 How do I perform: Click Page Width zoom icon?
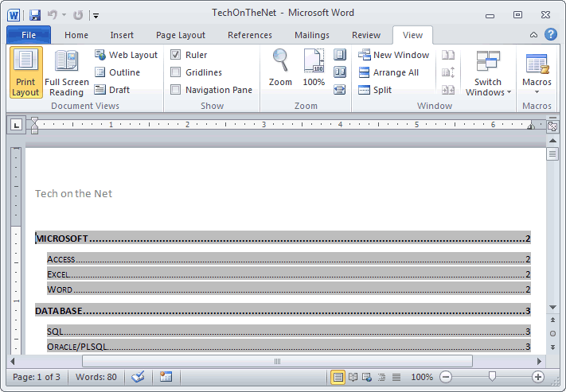pos(340,89)
